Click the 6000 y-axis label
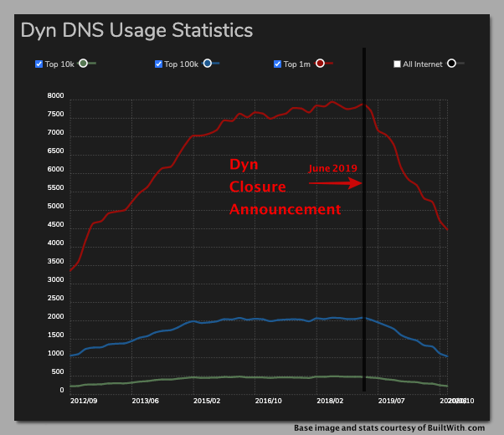Screen dimensions: 504x435 (55, 169)
